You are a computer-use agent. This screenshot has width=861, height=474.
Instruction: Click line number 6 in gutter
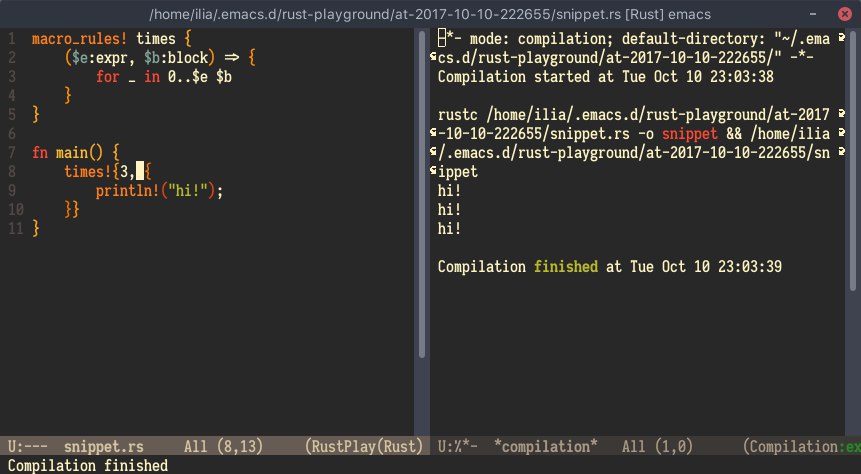[x=12, y=133]
